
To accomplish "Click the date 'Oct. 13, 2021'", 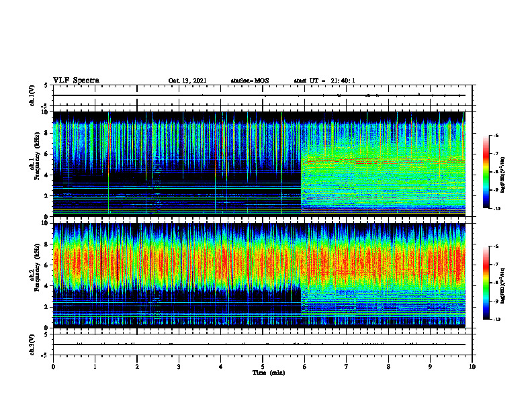I will coord(187,81).
